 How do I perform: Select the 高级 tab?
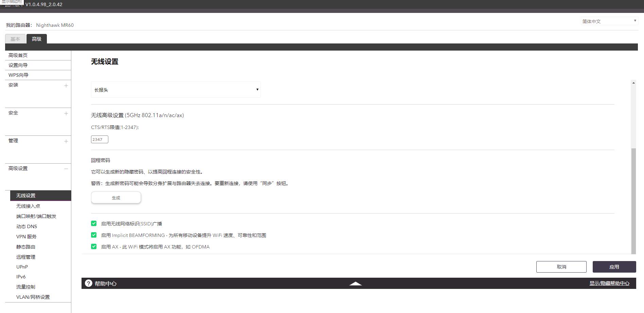coord(37,39)
